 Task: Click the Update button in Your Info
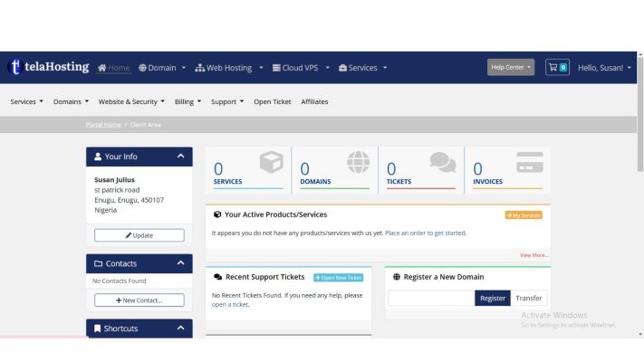click(139, 235)
